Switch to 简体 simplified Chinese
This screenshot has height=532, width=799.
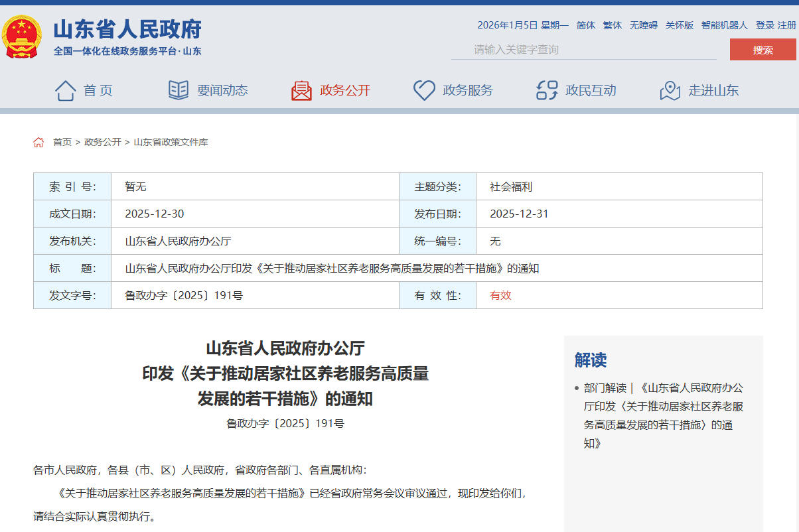(586, 25)
